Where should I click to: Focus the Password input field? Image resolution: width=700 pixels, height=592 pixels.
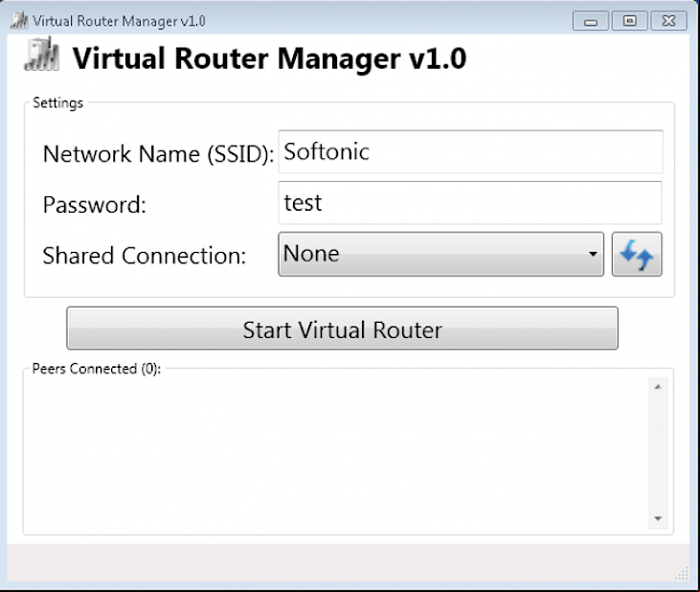click(x=470, y=203)
